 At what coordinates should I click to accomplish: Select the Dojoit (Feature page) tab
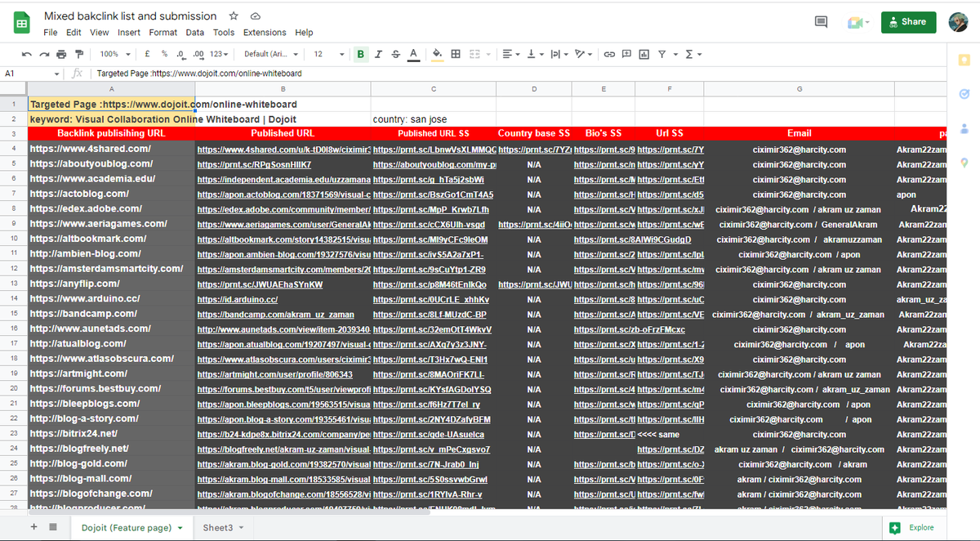pyautogui.click(x=131, y=528)
